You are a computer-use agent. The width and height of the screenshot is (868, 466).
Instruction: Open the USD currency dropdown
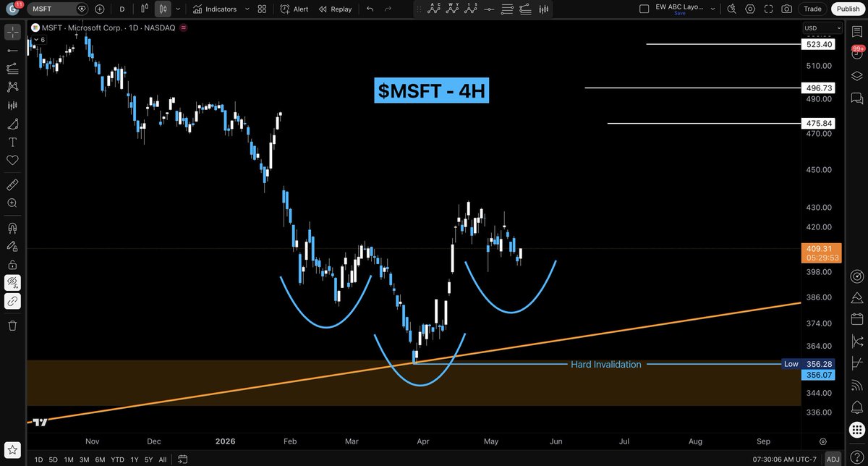point(822,27)
